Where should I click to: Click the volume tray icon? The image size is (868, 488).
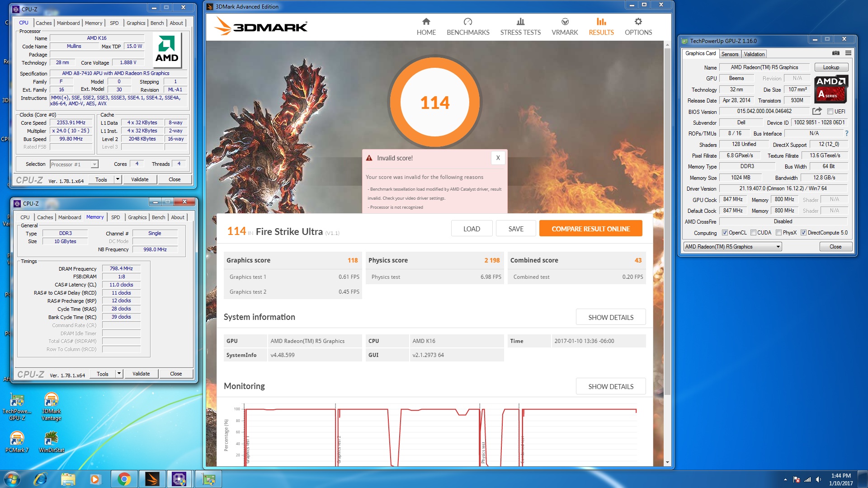818,479
